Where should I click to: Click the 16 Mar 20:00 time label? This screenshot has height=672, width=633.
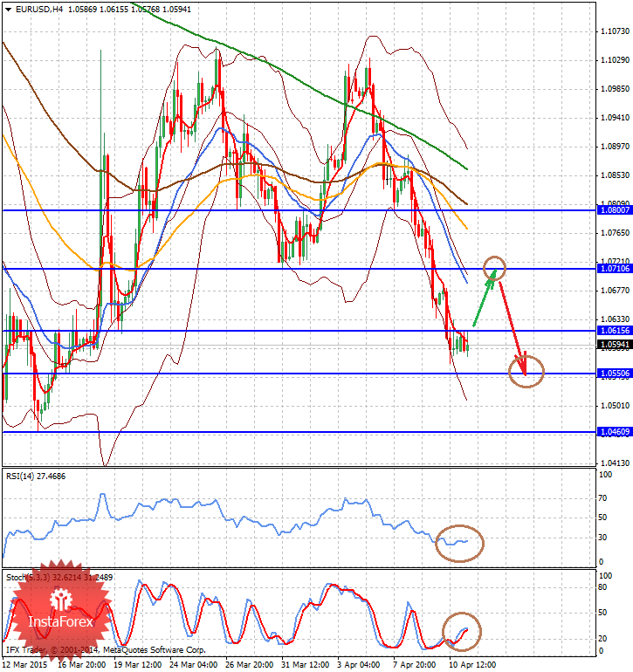click(81, 665)
